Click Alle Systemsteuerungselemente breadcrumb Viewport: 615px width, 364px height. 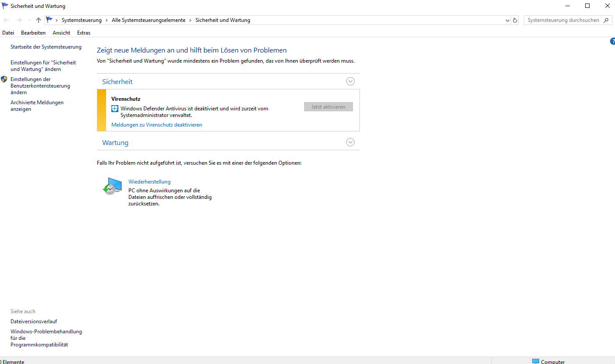[149, 20]
